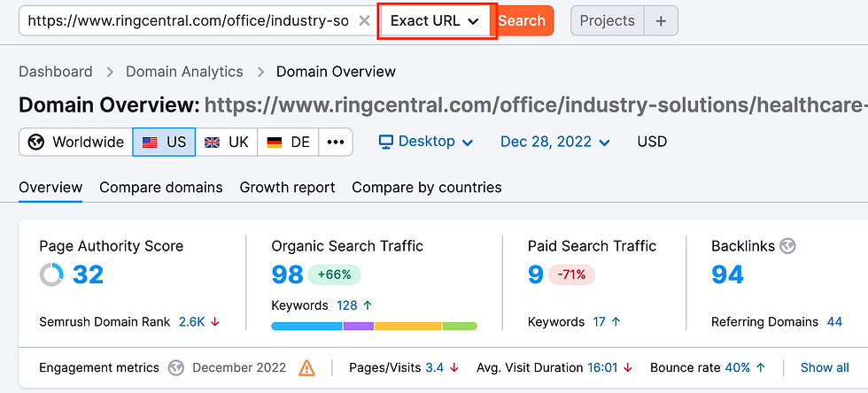Viewport: 868px width, 393px height.
Task: Click the globe icon next to Backlinks
Action: [787, 246]
